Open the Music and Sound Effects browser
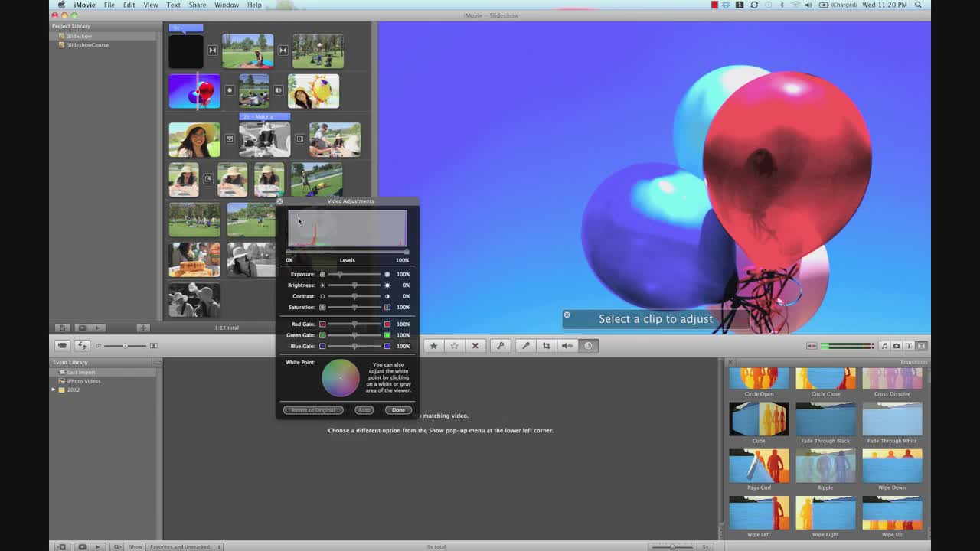The height and width of the screenshot is (551, 980). [884, 346]
